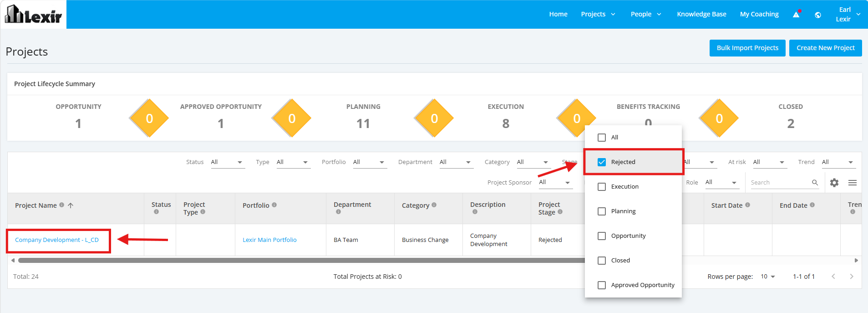Image resolution: width=868 pixels, height=313 pixels.
Task: Uncheck the Rejected stage checkbox
Action: (x=602, y=162)
